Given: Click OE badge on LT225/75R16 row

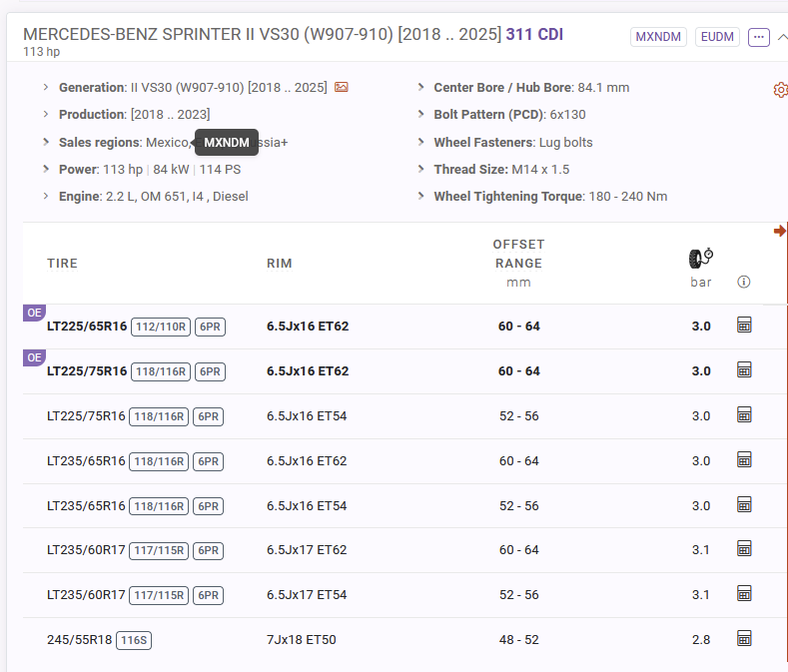Looking at the screenshot, I should (x=34, y=357).
